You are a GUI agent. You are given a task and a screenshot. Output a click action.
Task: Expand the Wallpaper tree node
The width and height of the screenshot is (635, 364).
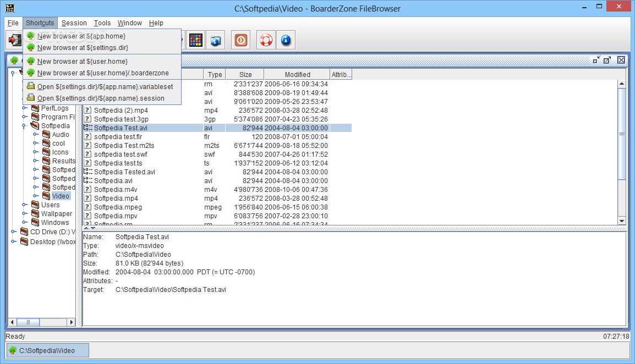coord(24,214)
